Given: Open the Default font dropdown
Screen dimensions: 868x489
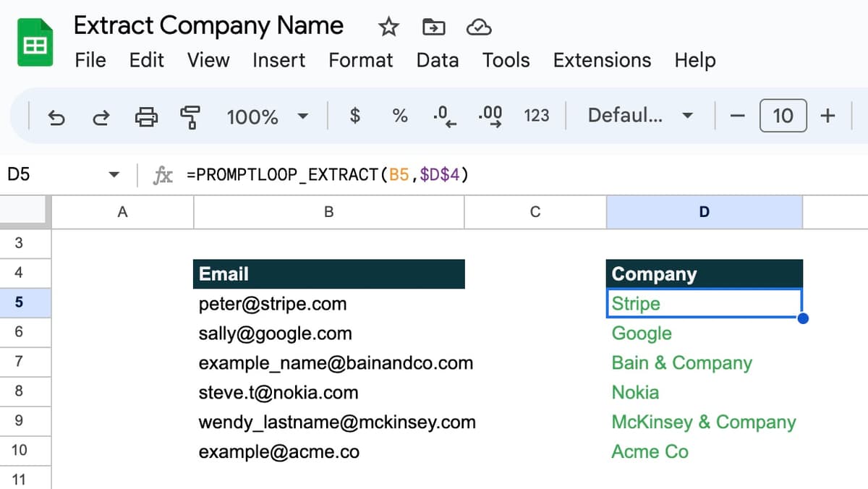Looking at the screenshot, I should 641,116.
